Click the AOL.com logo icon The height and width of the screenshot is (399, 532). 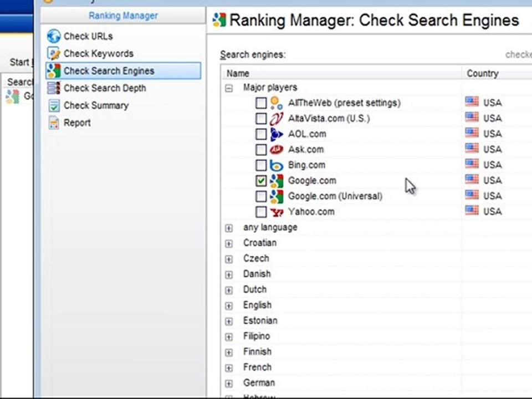point(276,134)
